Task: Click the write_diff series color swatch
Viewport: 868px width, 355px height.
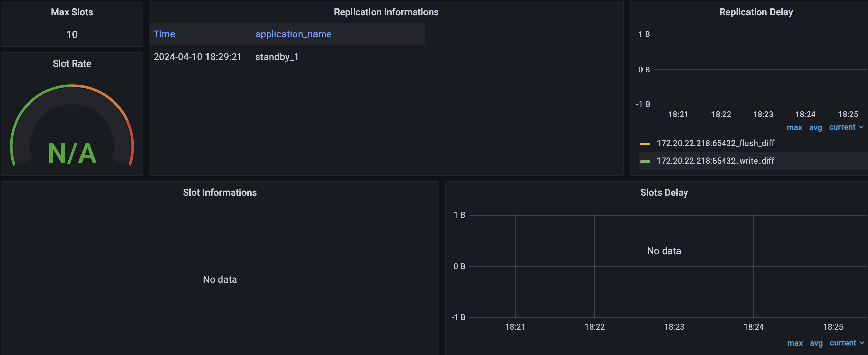Action: click(x=645, y=161)
